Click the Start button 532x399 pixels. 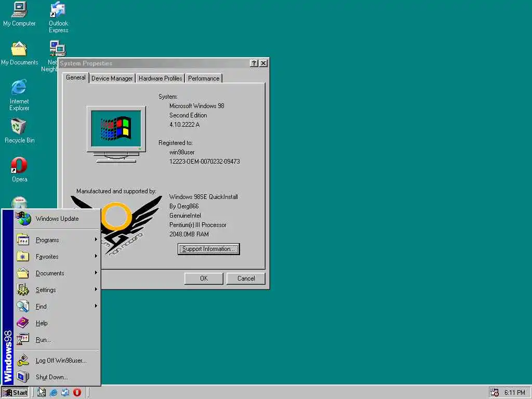pos(16,393)
